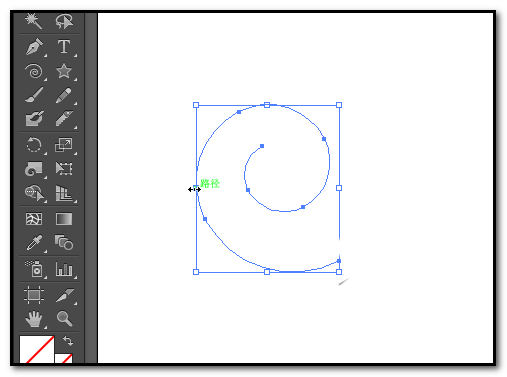Select the Warp tool

coord(34,169)
